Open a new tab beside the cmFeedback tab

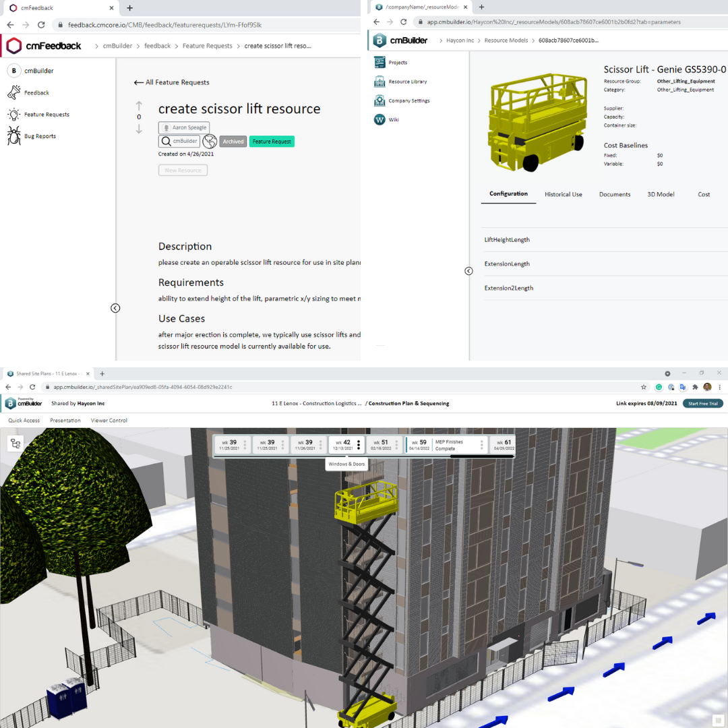pyautogui.click(x=130, y=8)
